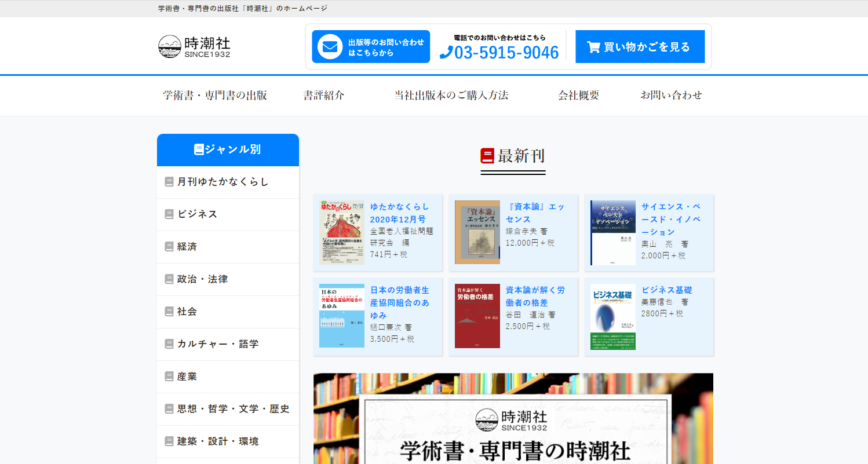Click the book icon beside 月刊ゆたかなくらし
The height and width of the screenshot is (464, 868).
169,182
